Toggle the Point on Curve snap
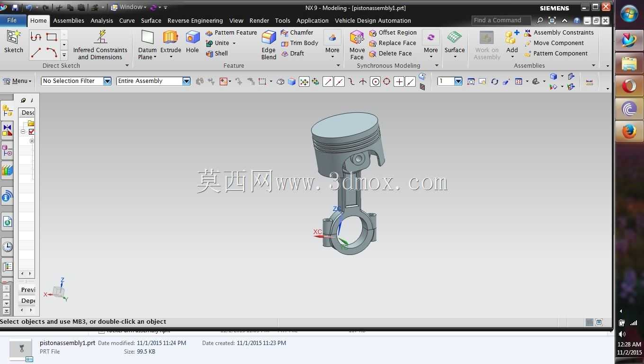This screenshot has width=644, height=364. click(x=411, y=82)
